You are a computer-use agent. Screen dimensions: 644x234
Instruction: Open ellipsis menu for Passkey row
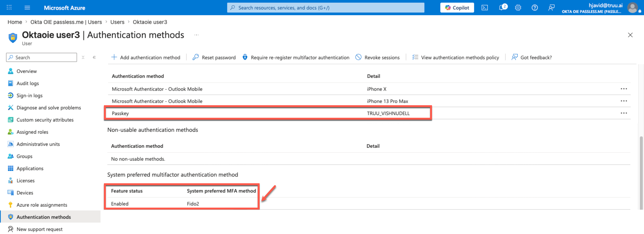click(624, 113)
